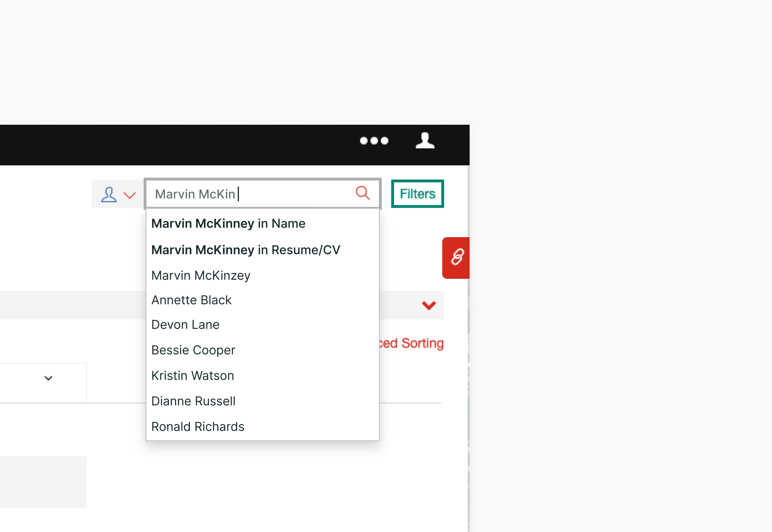Open the small black chevron dropdown

[48, 378]
